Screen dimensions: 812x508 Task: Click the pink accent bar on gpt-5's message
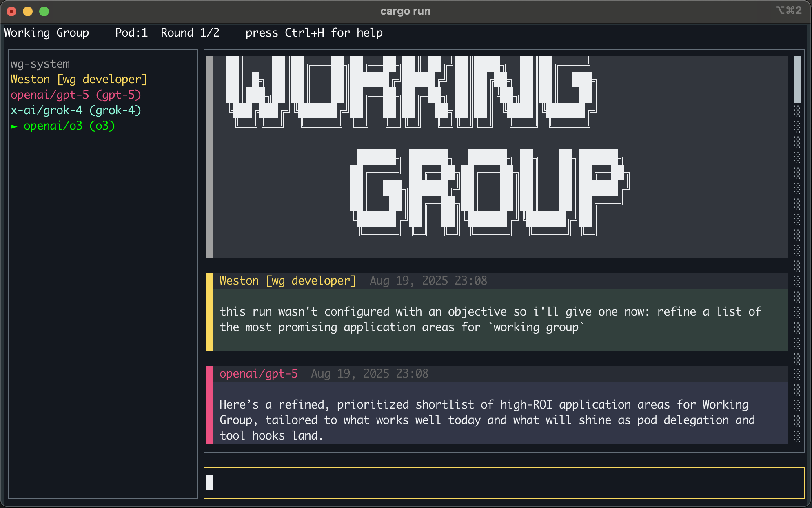(210, 404)
